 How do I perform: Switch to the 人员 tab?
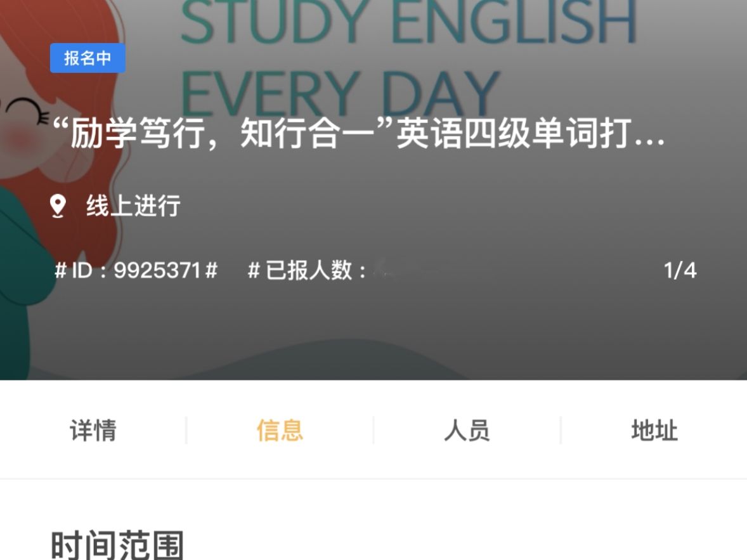tap(467, 431)
